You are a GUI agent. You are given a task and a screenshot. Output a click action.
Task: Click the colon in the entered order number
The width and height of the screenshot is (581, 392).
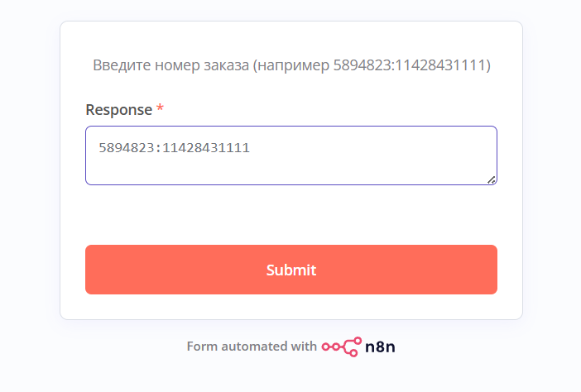coord(159,148)
